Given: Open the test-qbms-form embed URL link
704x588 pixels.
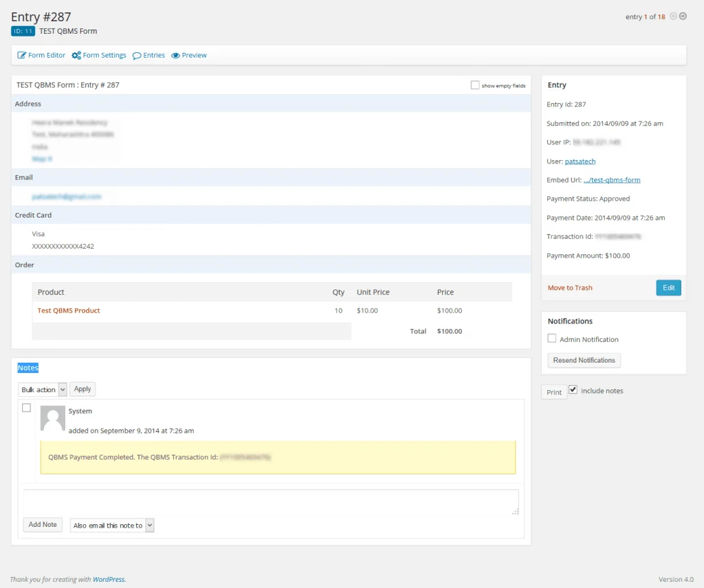Looking at the screenshot, I should pyautogui.click(x=612, y=180).
